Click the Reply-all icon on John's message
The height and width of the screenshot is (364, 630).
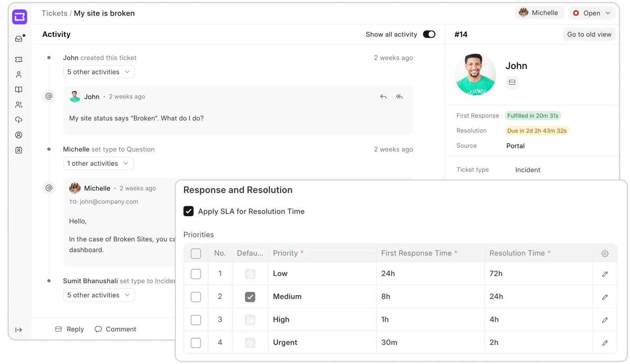[x=399, y=96]
